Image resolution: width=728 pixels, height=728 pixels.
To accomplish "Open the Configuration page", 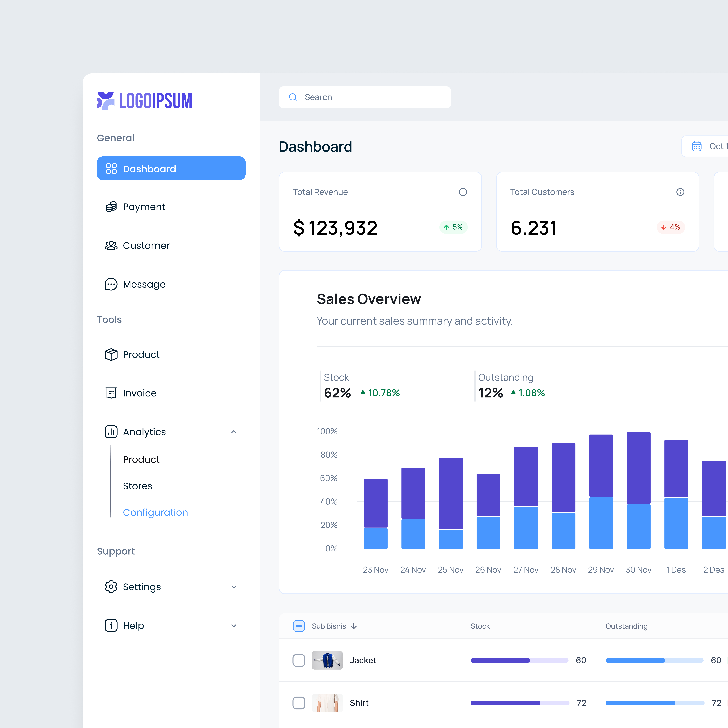I will 155,512.
